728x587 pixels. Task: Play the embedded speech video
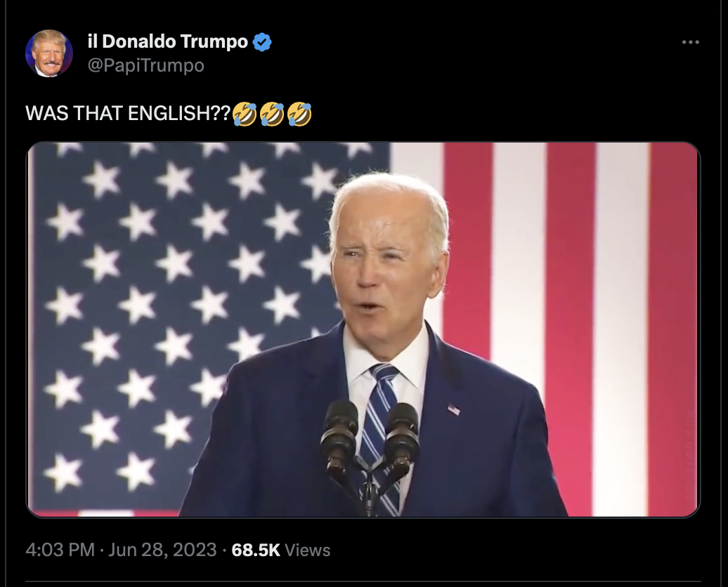coord(363,329)
